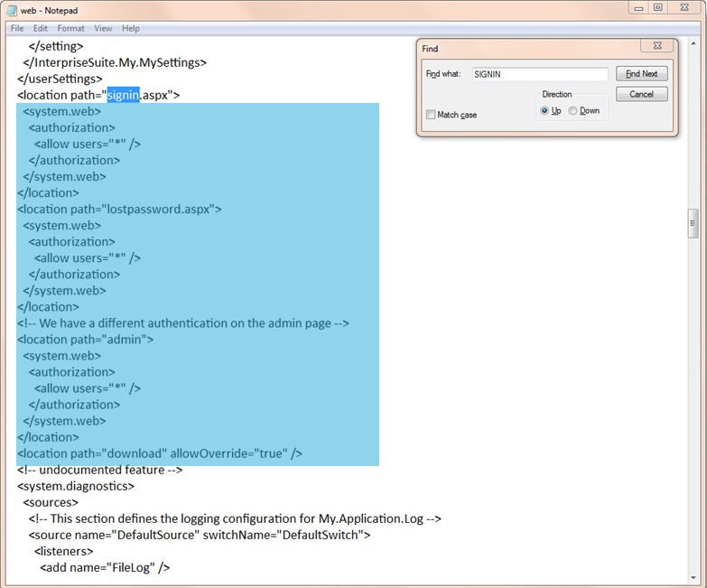Open the Format menu
This screenshot has width=707, height=588.
pyautogui.click(x=70, y=28)
